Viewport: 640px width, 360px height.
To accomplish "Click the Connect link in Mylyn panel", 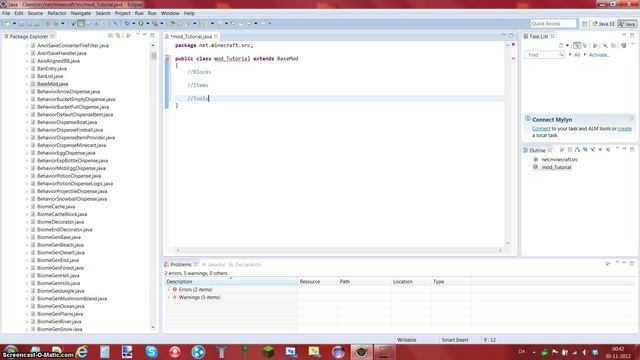I will click(x=541, y=129).
